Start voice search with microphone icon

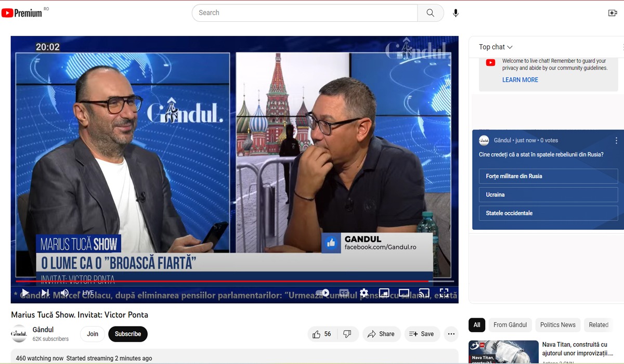pyautogui.click(x=456, y=13)
